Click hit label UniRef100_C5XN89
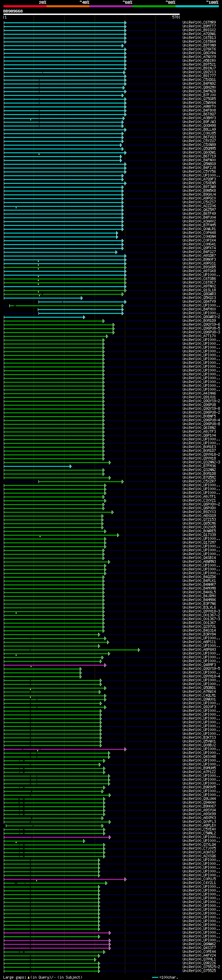This screenshot has height=980, width=222. coord(199,145)
